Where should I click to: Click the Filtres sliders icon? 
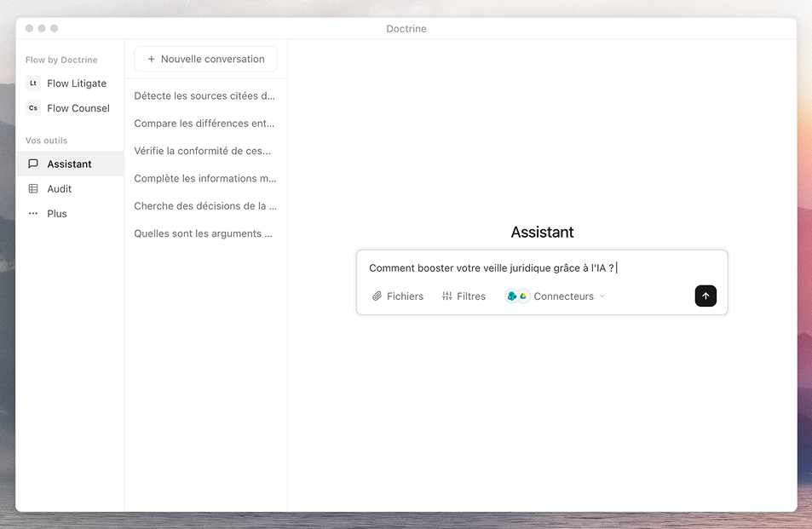447,296
